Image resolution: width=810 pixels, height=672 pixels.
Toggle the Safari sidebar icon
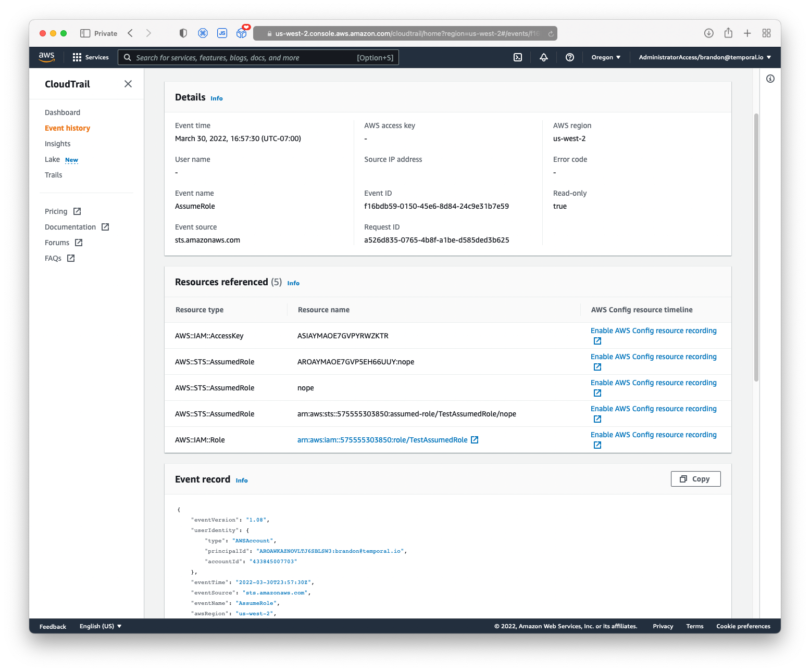[x=85, y=33]
